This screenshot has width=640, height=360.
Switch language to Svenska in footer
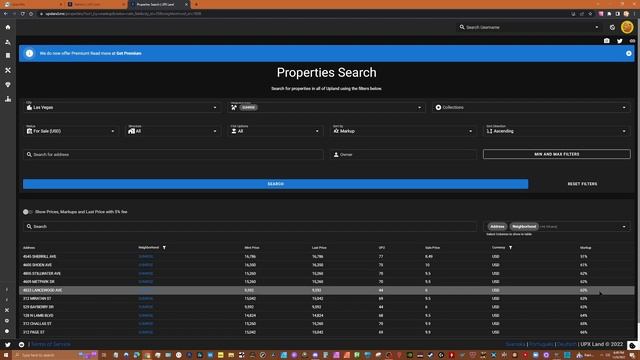tap(515, 344)
